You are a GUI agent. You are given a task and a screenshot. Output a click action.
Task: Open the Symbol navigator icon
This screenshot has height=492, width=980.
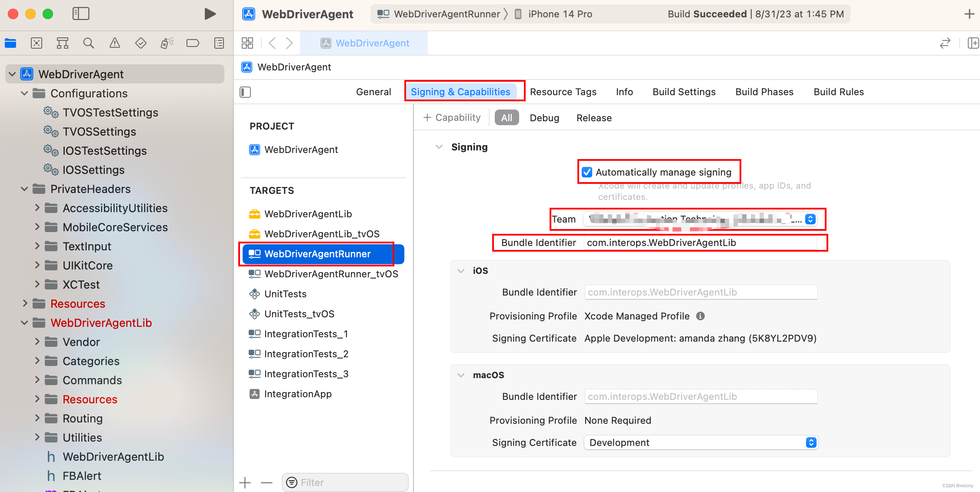pyautogui.click(x=63, y=43)
